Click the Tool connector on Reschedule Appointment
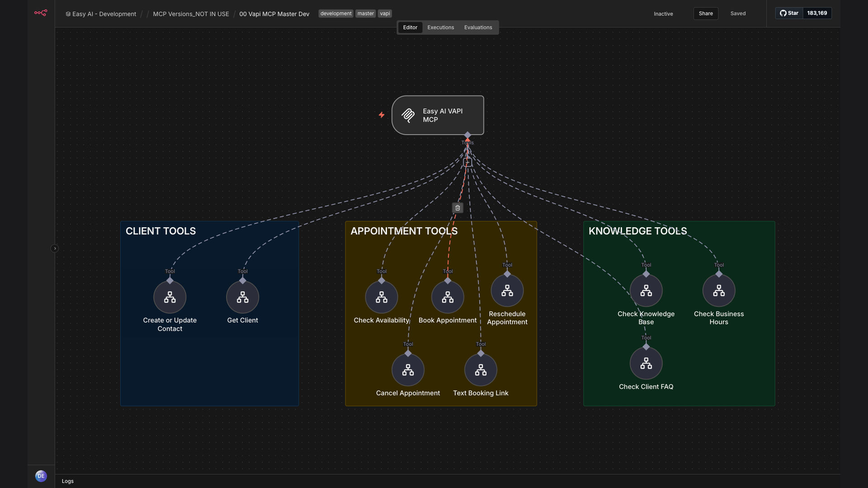The image size is (868, 488). (507, 274)
